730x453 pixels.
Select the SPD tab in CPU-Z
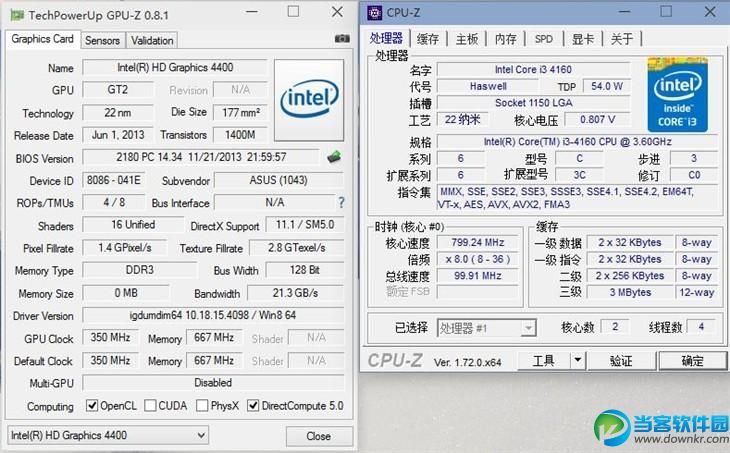point(544,39)
